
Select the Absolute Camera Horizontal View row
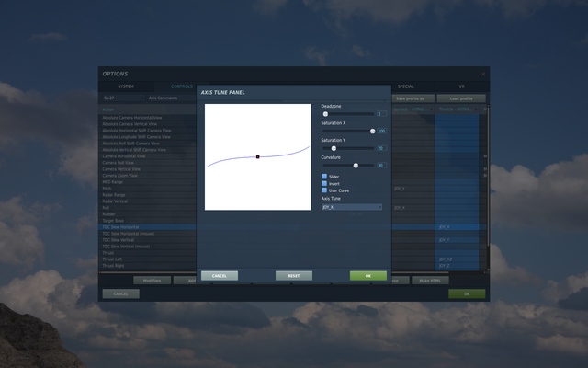147,118
